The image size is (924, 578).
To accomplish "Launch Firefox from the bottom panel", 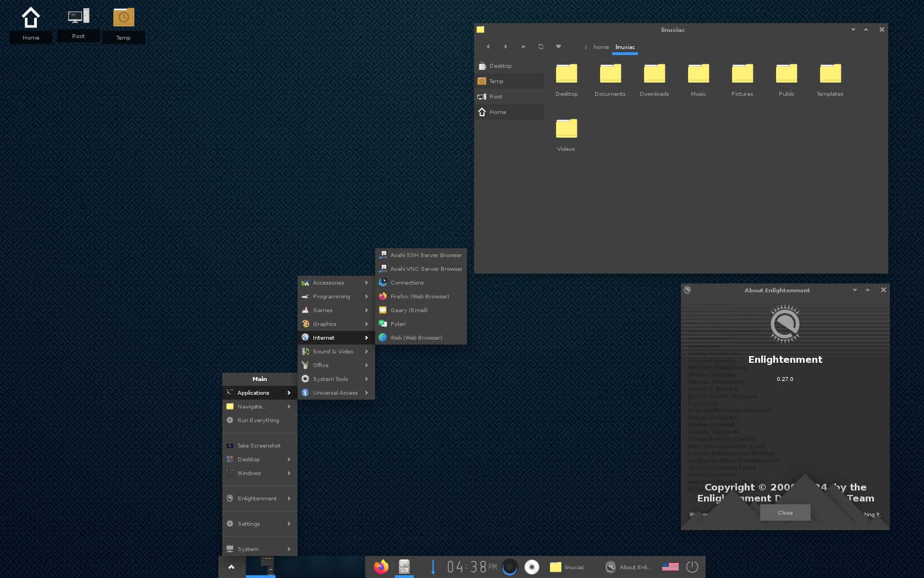I will click(380, 566).
